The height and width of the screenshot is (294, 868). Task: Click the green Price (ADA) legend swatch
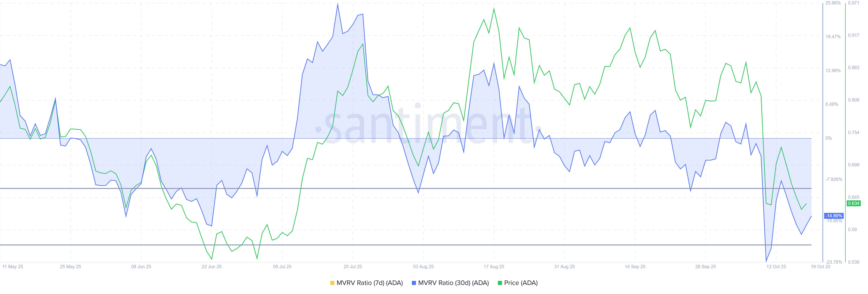point(500,283)
